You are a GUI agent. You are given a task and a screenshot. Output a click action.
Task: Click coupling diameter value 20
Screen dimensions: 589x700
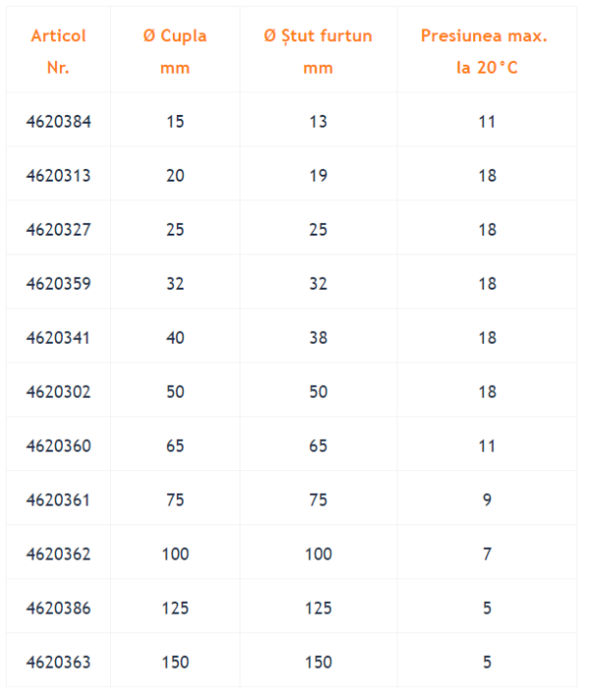tap(175, 176)
